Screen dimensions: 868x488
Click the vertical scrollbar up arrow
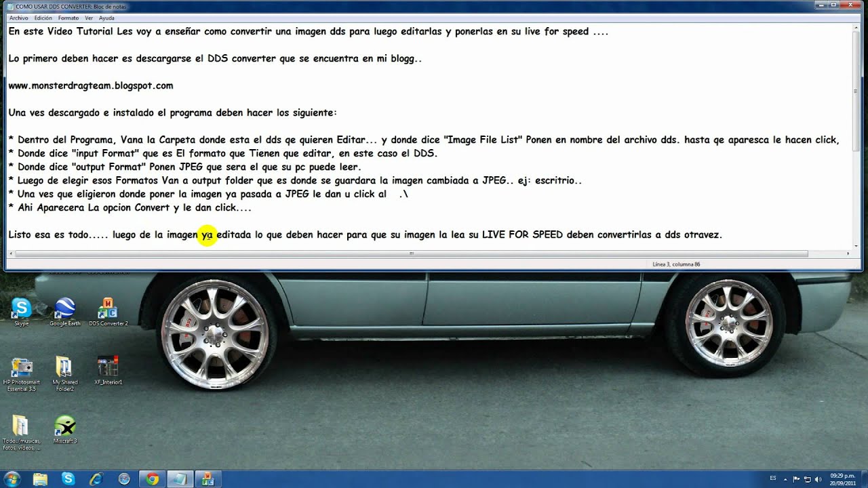point(857,29)
